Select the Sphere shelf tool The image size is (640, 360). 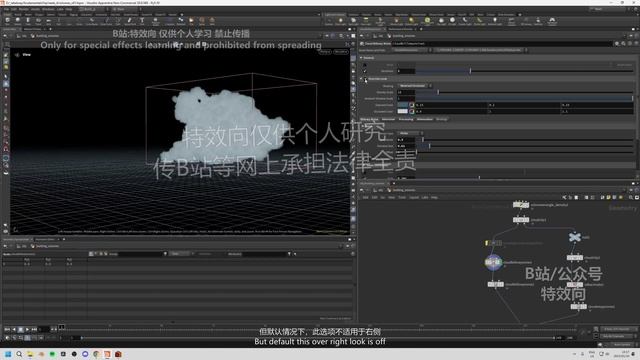(18, 20)
